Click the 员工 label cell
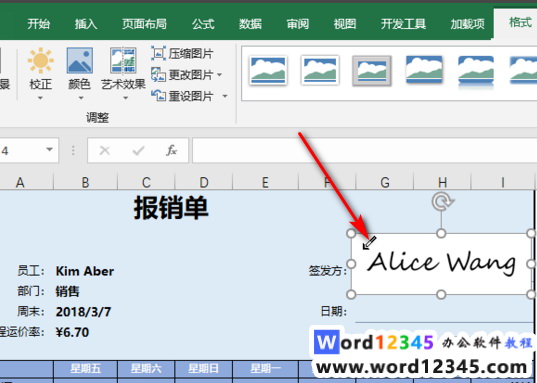Image resolution: width=537 pixels, height=383 pixels. tap(31, 271)
